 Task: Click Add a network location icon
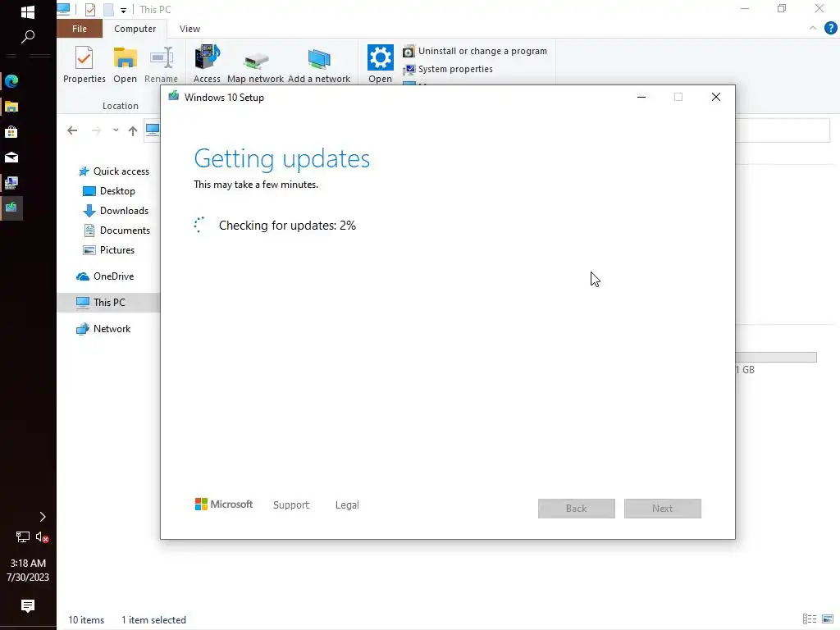[x=319, y=64]
